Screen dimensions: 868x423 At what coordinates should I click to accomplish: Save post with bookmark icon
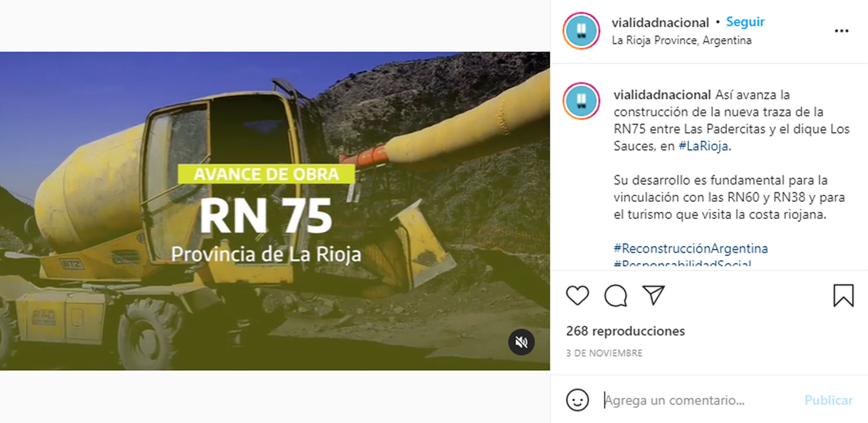click(x=843, y=295)
